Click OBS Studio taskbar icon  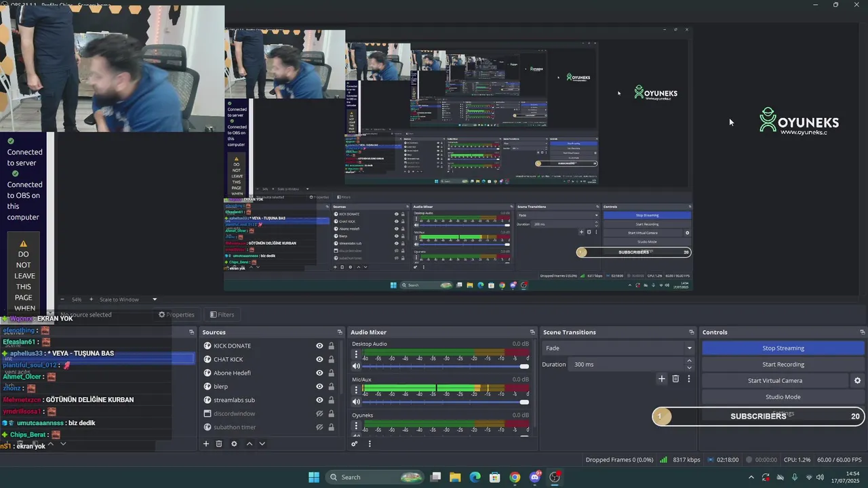click(x=555, y=477)
